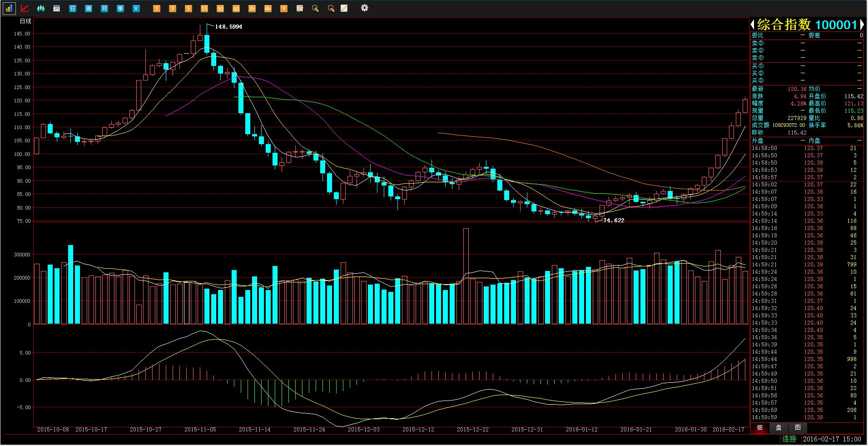Click the 14:59:21 trade row with 799
Viewport: 868px width, 446px height.
(807, 265)
